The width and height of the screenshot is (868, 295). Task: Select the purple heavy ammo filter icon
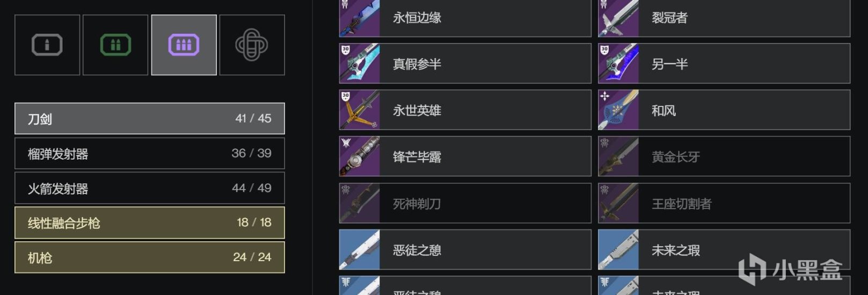coord(184,45)
